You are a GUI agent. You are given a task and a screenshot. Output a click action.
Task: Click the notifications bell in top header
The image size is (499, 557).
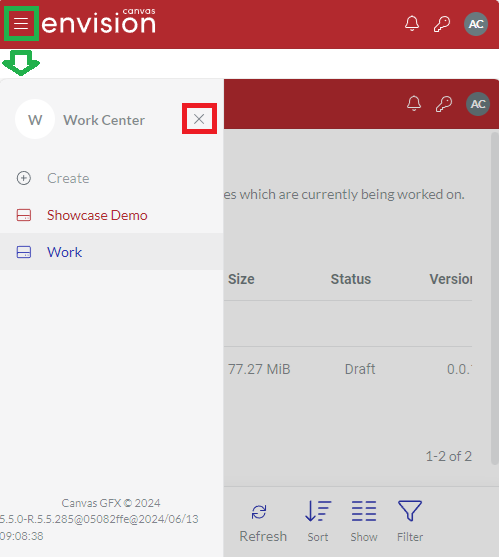click(412, 23)
